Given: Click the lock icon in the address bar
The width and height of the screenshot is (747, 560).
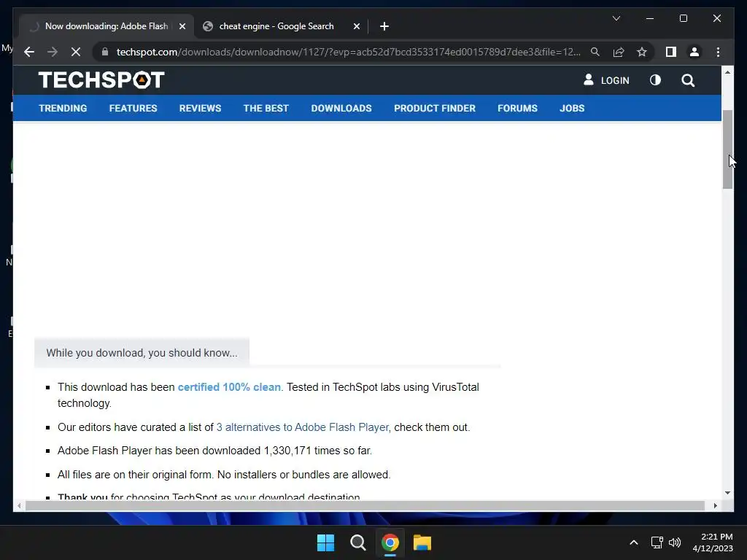Looking at the screenshot, I should (x=105, y=52).
